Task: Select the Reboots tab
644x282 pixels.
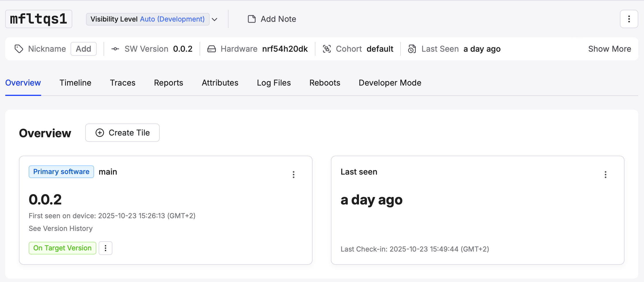Action: click(325, 83)
